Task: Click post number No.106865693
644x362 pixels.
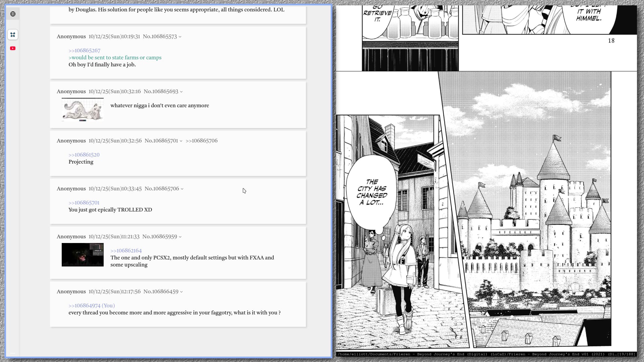Action: [x=161, y=92]
